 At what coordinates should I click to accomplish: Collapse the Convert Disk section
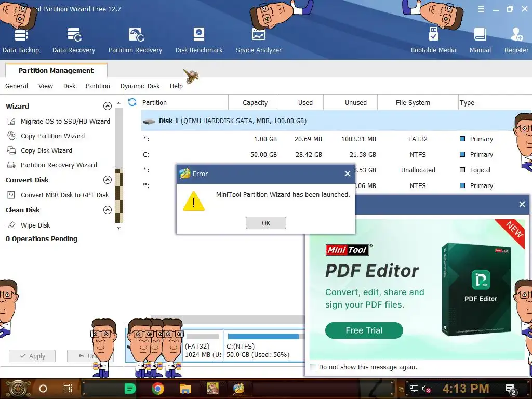[x=107, y=180]
